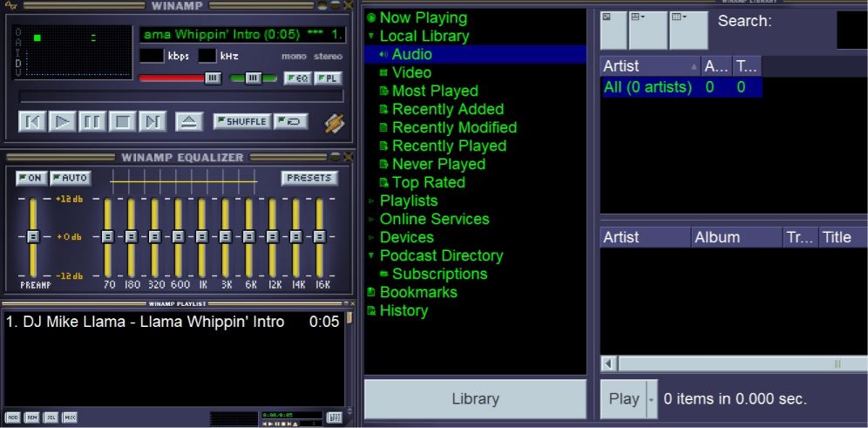
Task: Collapse the Podcast Directory node arrow
Action: click(371, 255)
